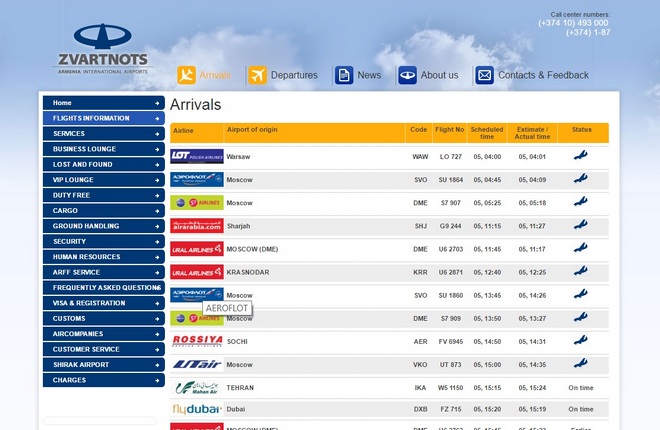Click landed plane icon for flight G9 244
This screenshot has height=430, width=660.
pyautogui.click(x=581, y=225)
